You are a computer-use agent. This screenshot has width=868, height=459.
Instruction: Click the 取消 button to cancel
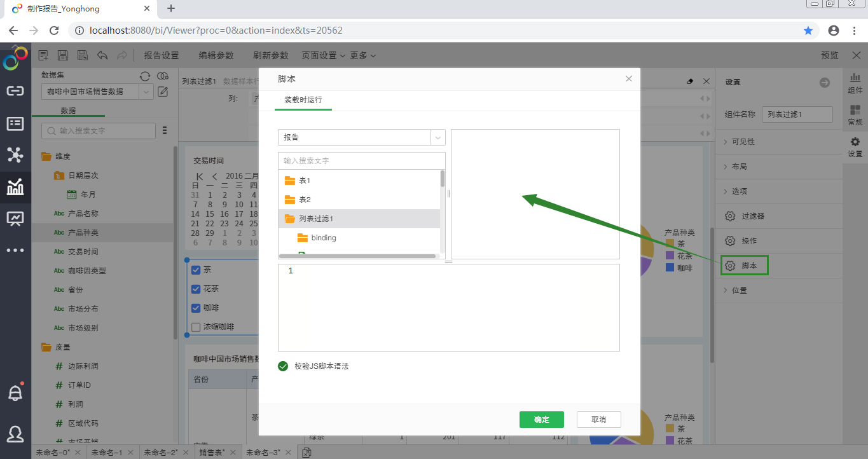(598, 420)
